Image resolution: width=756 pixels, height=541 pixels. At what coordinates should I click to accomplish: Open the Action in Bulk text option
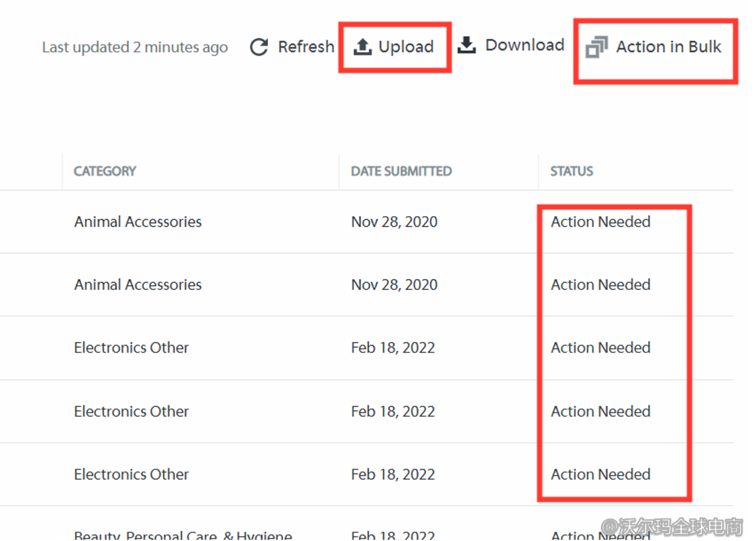668,46
